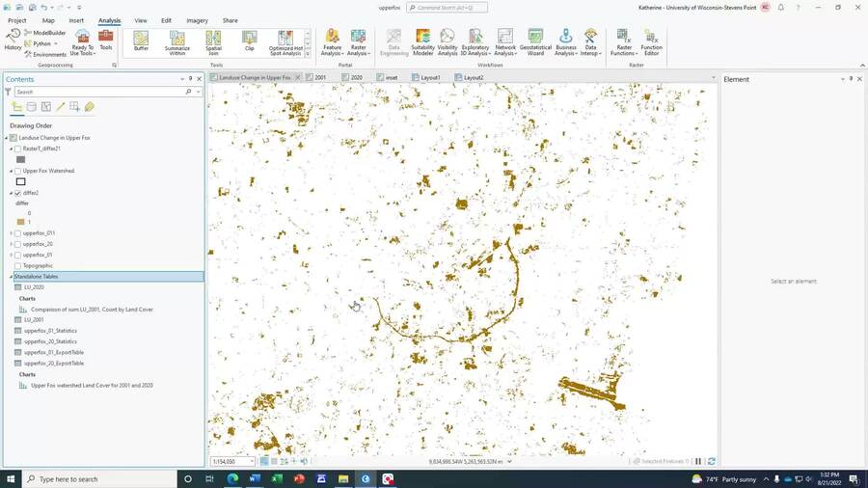Switch Contents to List By Selection

pyautogui.click(x=46, y=107)
